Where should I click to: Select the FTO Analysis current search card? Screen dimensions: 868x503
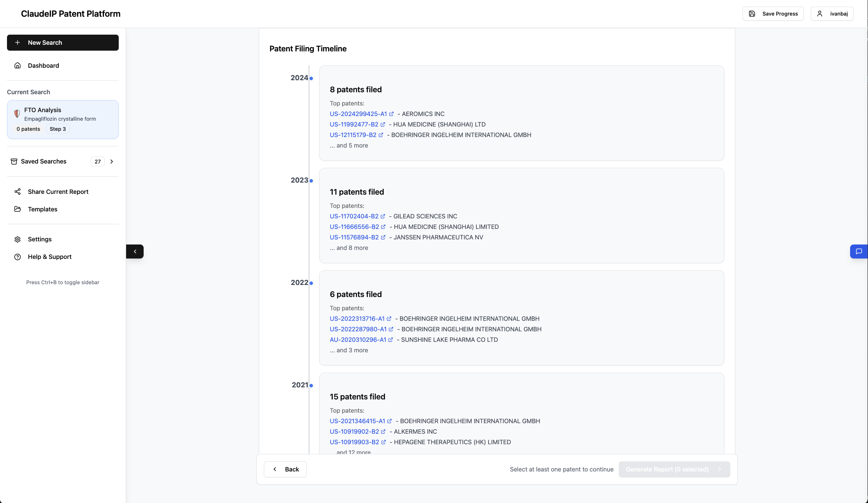63,119
